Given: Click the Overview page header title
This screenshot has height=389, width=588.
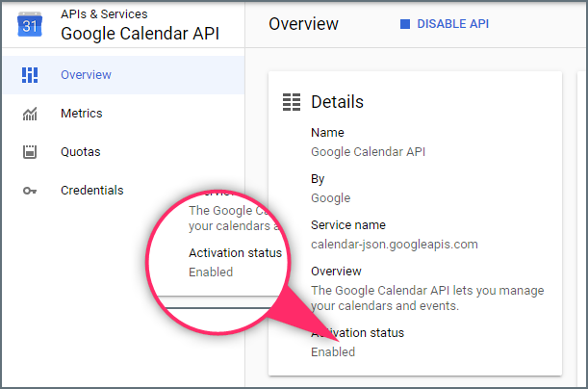Looking at the screenshot, I should 303,23.
